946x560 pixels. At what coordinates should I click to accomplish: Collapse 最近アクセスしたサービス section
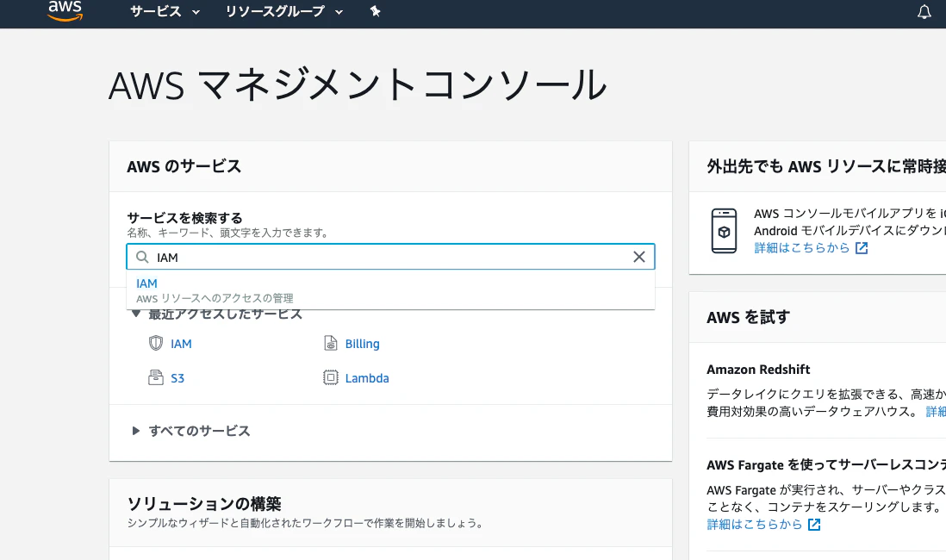(136, 314)
